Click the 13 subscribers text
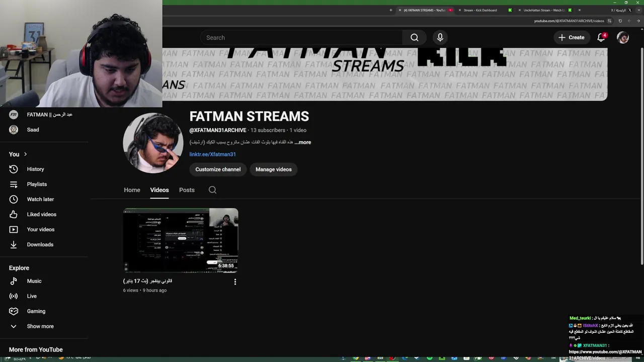The width and height of the screenshot is (644, 362). pos(268,130)
